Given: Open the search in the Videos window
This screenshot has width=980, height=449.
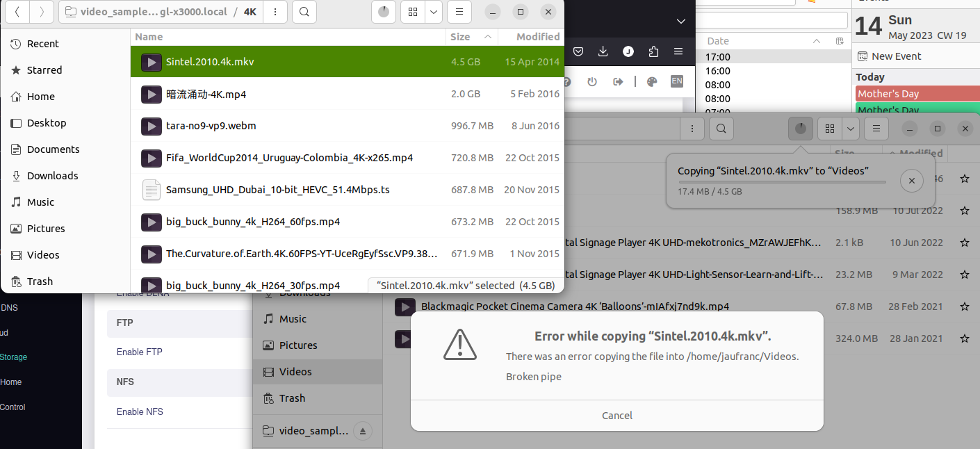Looking at the screenshot, I should [x=721, y=129].
